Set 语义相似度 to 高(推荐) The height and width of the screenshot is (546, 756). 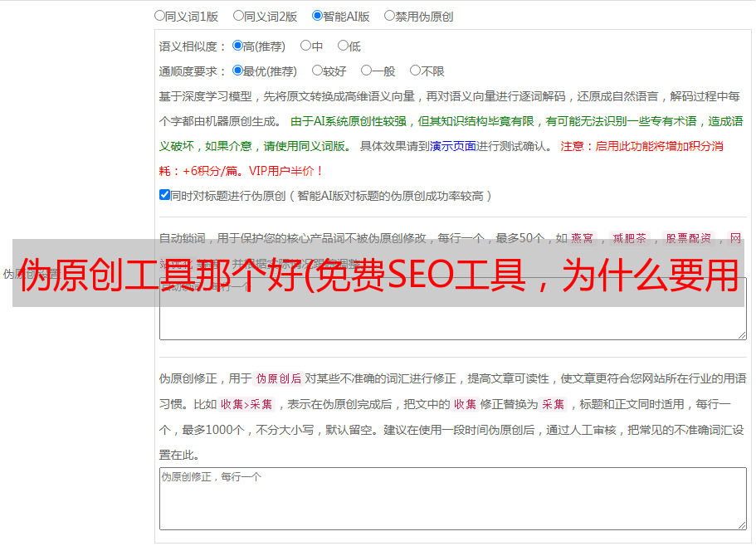point(237,46)
